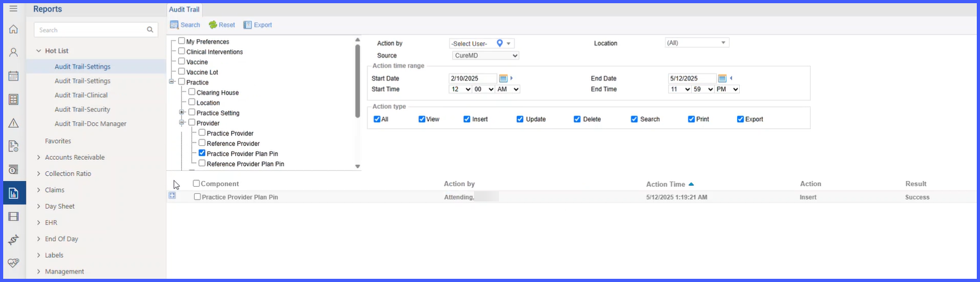Open the Source CureMD dropdown
This screenshot has width=980, height=282.
pyautogui.click(x=484, y=56)
